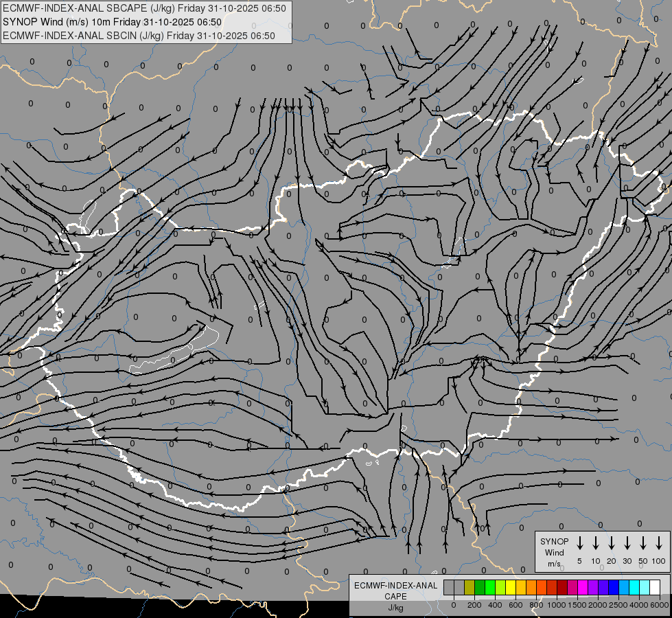Image resolution: width=672 pixels, height=618 pixels.
Task: Choose the bright magenta CAPE swatch after 1500
Action: [583, 587]
